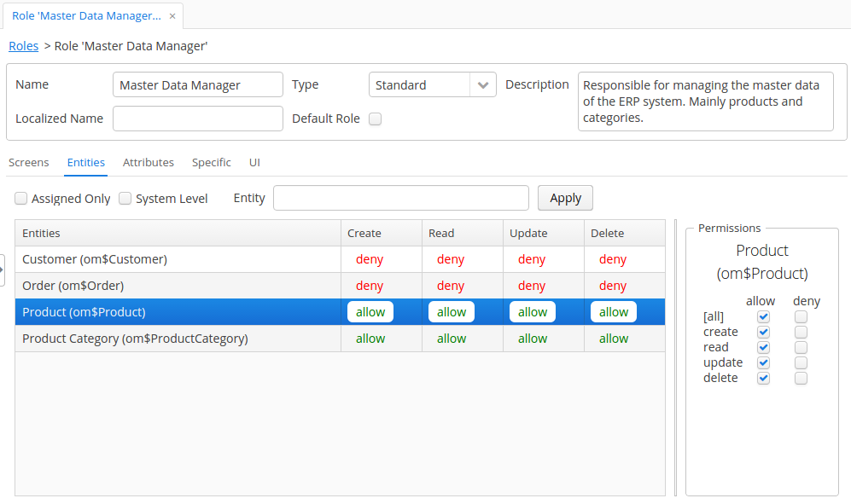Image resolution: width=851 pixels, height=504 pixels.
Task: Open the UI tab
Action: 254,162
